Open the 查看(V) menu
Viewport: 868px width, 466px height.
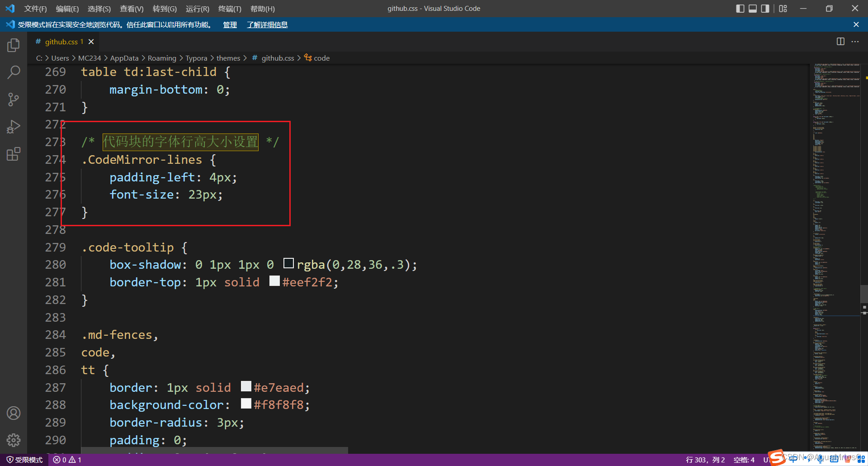(x=132, y=9)
